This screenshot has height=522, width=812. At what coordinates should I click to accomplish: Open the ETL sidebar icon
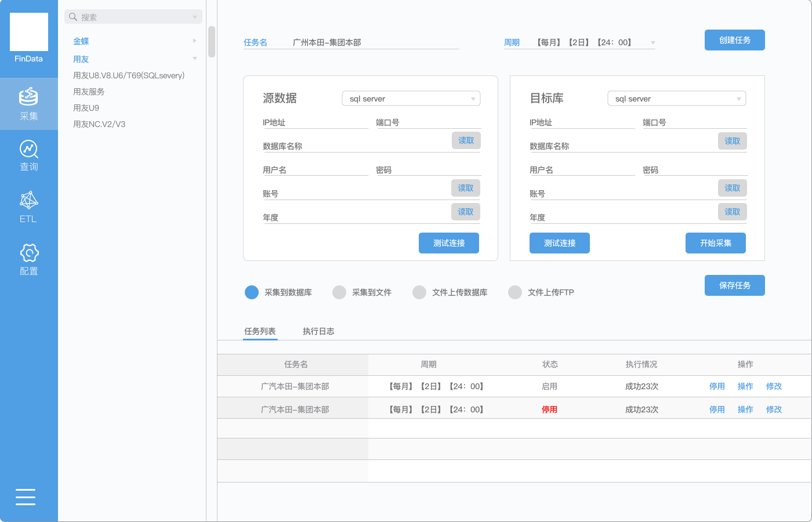(28, 207)
